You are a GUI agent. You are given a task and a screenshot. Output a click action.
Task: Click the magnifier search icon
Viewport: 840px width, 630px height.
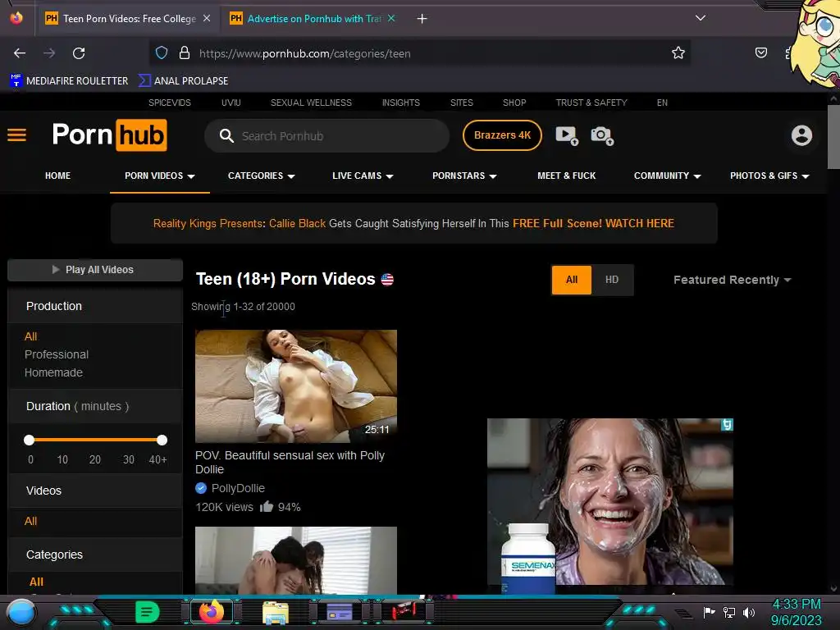click(226, 136)
